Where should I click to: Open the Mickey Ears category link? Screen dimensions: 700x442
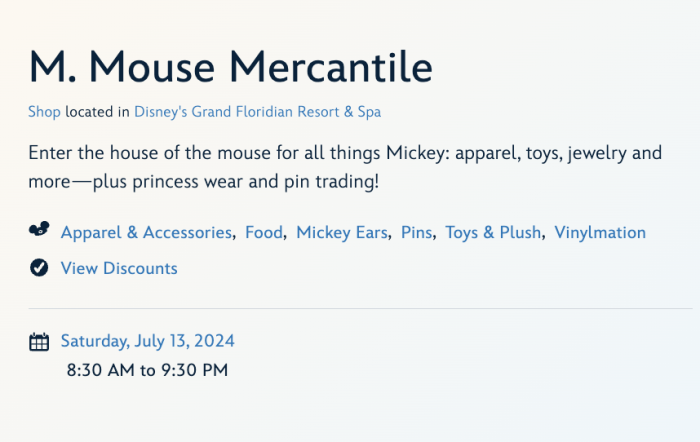pos(342,232)
